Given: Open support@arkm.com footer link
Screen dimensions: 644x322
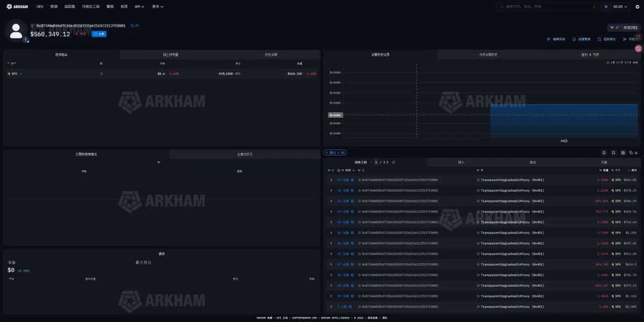Looking at the screenshot, I should (x=304, y=318).
